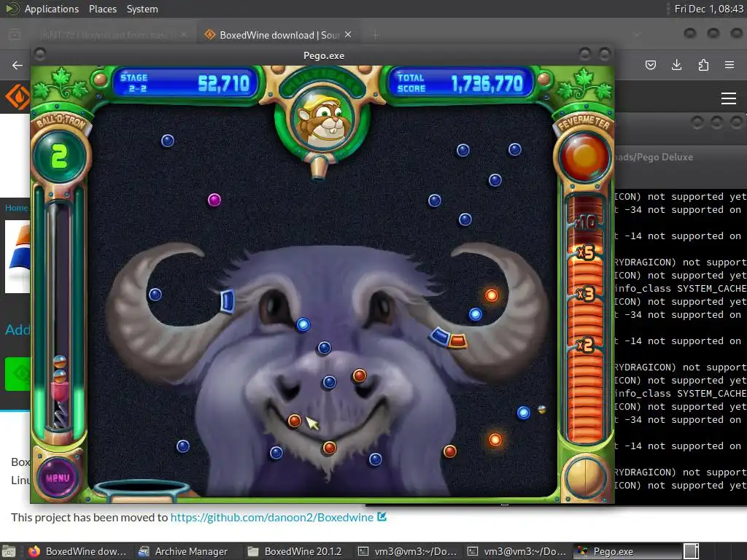Click the x3 multiplier marker on Fevermeter
Screen dimensions: 747x560
click(x=586, y=295)
